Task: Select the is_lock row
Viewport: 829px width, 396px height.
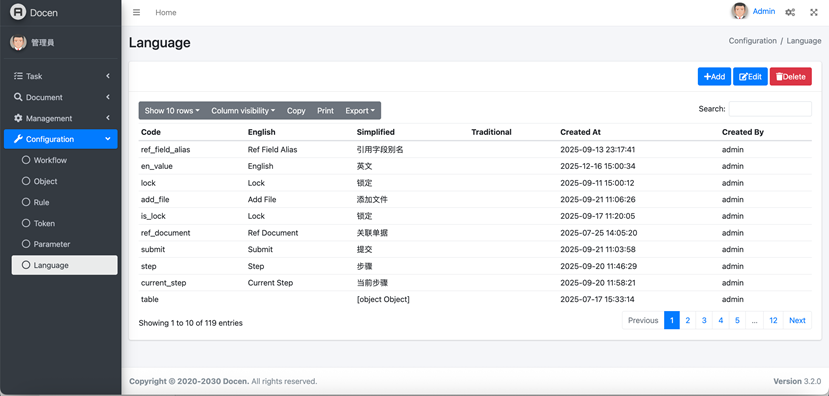Action: [x=475, y=216]
